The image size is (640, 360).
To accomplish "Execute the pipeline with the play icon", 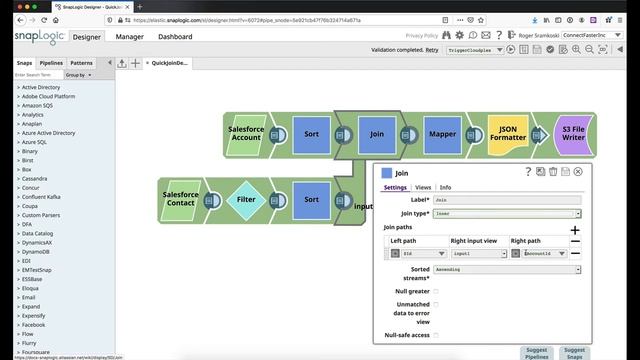I will (x=511, y=50).
